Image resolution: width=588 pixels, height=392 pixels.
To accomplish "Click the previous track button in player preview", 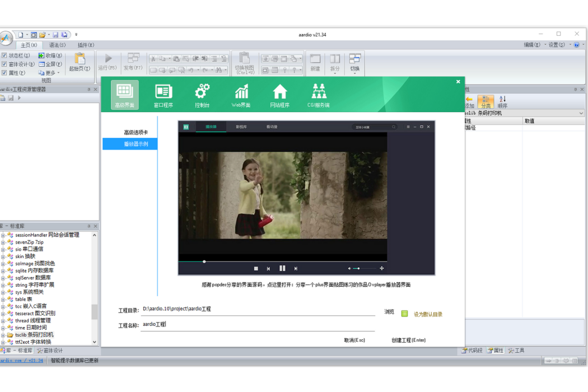I will click(x=268, y=269).
